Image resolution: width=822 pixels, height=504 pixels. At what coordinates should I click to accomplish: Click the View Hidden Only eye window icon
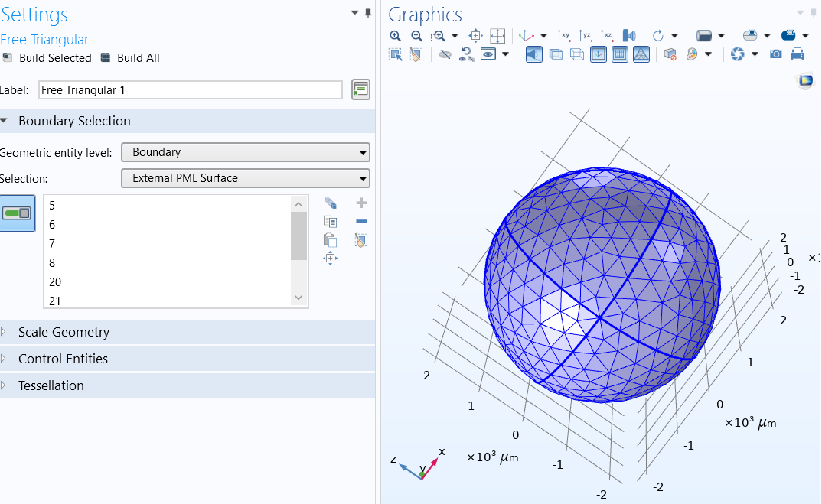point(488,54)
